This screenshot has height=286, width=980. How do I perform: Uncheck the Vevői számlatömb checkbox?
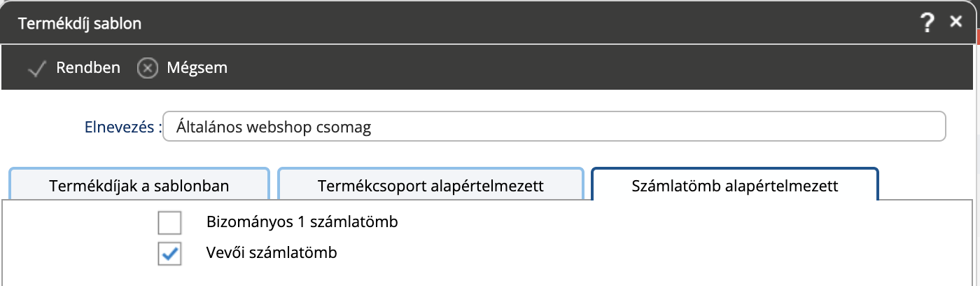coord(169,254)
